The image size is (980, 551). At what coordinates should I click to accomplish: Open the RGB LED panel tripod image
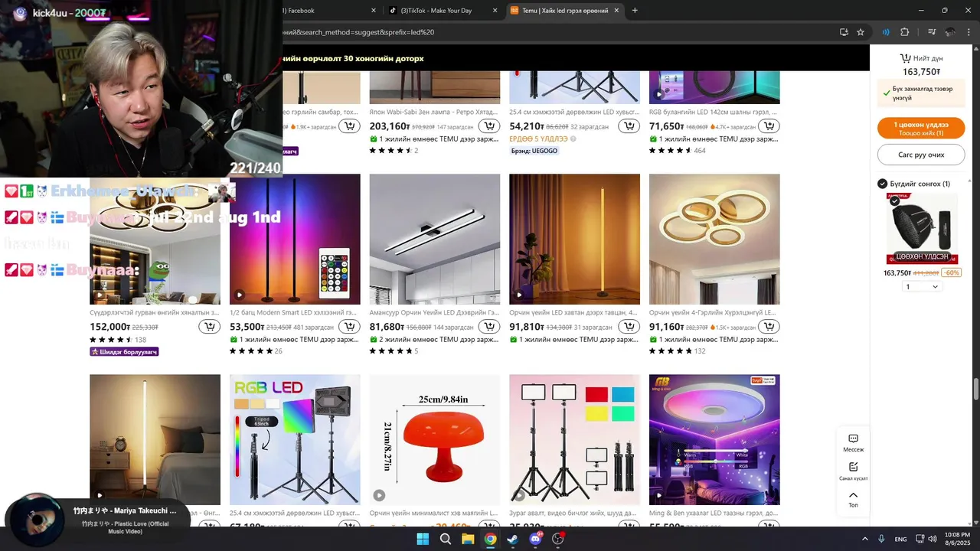[x=295, y=439]
